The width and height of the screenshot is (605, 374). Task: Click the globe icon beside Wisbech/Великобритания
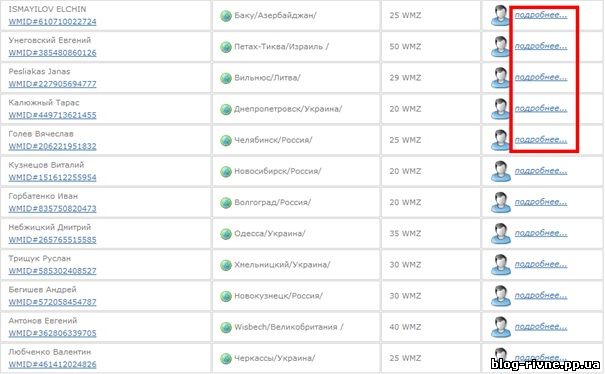click(226, 327)
